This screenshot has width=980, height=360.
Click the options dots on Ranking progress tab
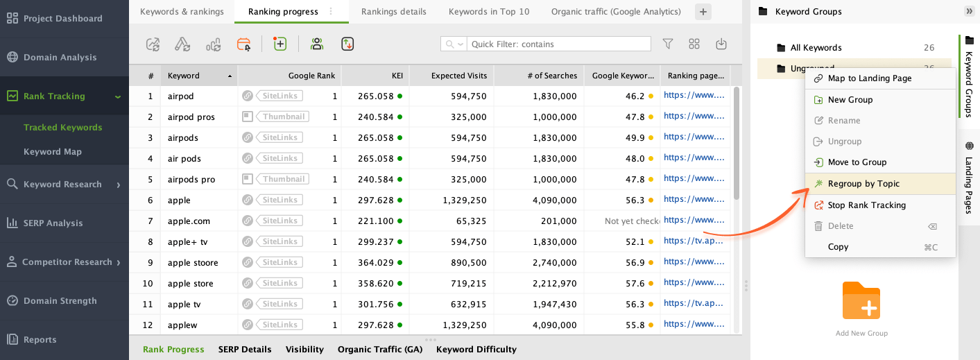click(x=331, y=11)
